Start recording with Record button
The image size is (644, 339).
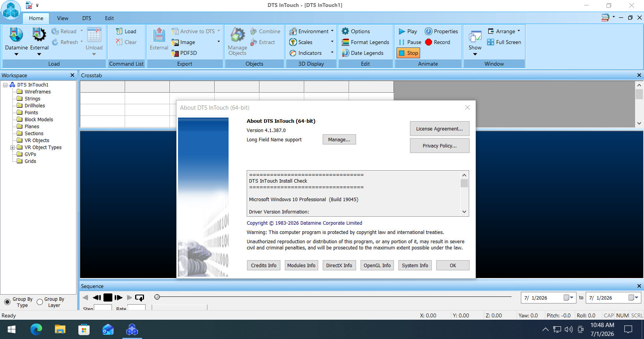437,42
